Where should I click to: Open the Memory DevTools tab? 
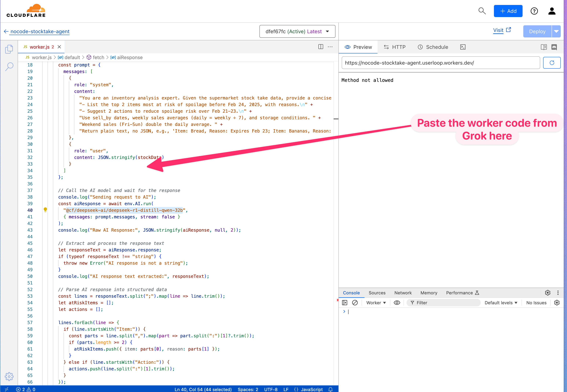[x=429, y=293]
